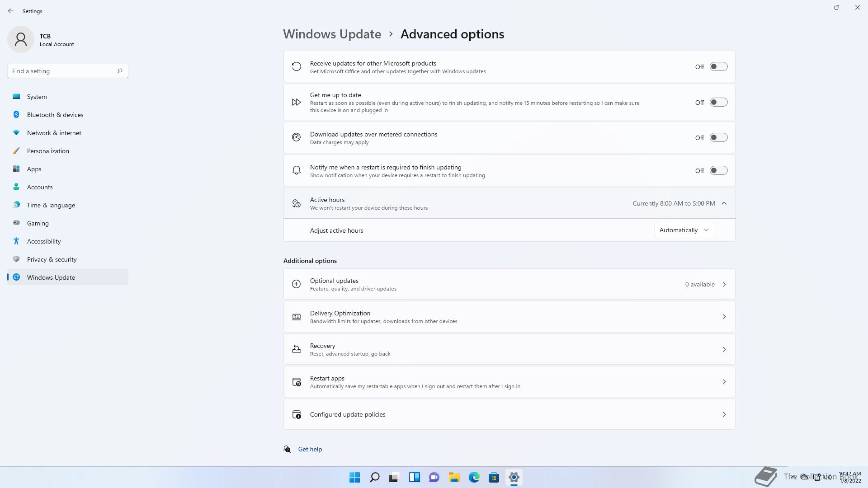Open Microsoft Store from taskbar

[494, 477]
